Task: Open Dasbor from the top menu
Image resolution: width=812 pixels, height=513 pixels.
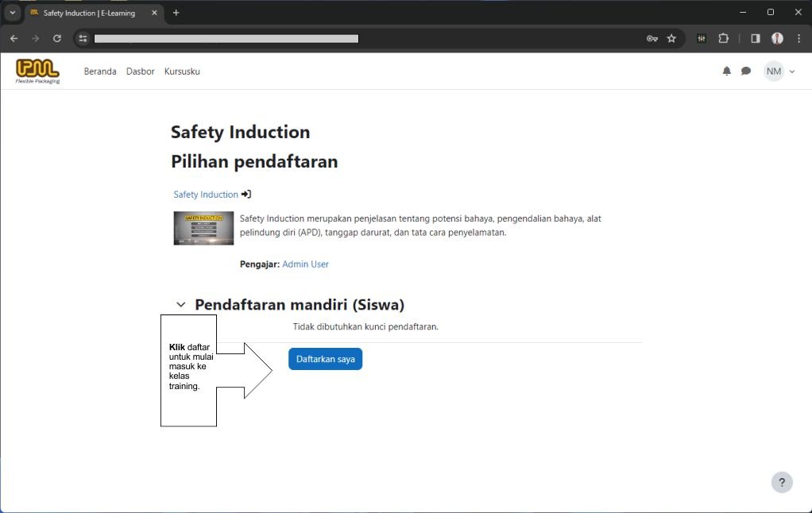Action: [x=141, y=71]
